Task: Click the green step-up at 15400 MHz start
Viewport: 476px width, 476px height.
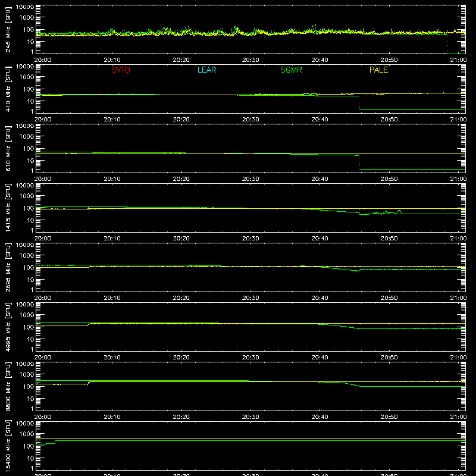Action: [55, 442]
